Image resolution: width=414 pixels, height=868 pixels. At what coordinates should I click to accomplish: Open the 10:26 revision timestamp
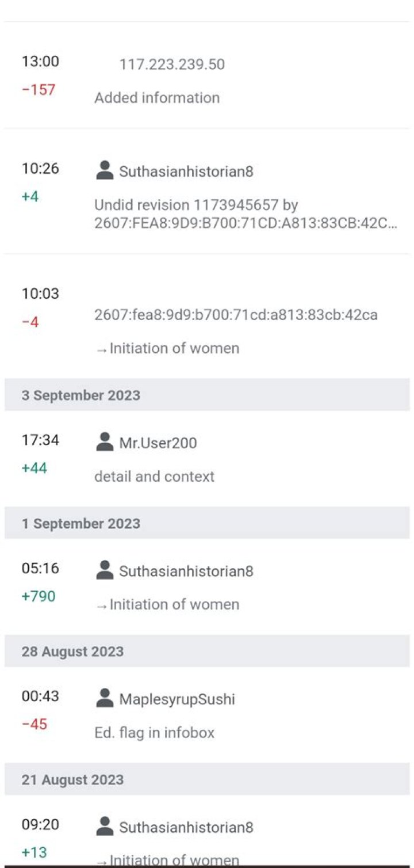click(x=40, y=169)
